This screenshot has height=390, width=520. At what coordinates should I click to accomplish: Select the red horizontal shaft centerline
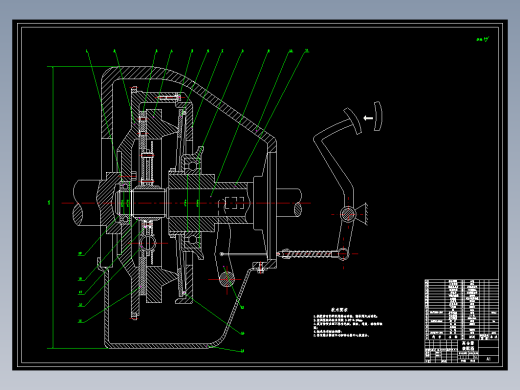pos(186,203)
